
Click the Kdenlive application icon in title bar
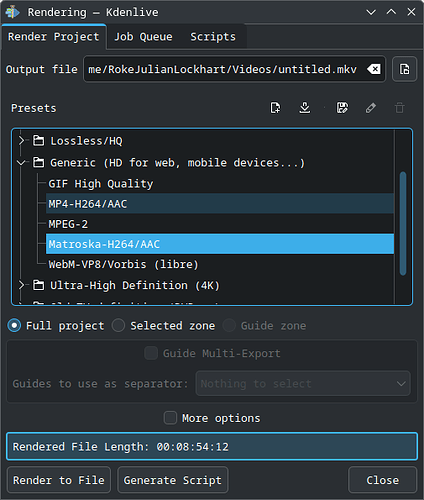pyautogui.click(x=12, y=12)
